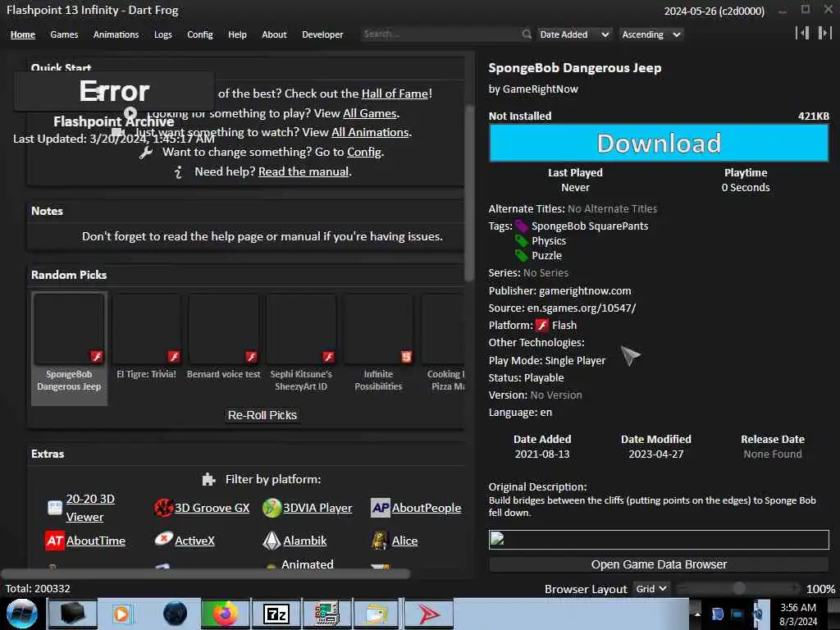Go to the Home tab
The width and height of the screenshot is (840, 630).
point(22,34)
